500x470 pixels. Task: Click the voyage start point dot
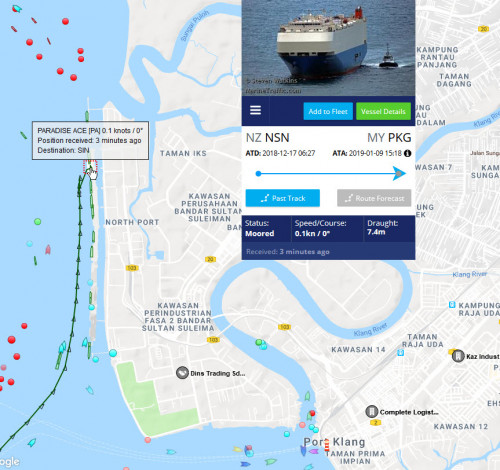coord(258,173)
